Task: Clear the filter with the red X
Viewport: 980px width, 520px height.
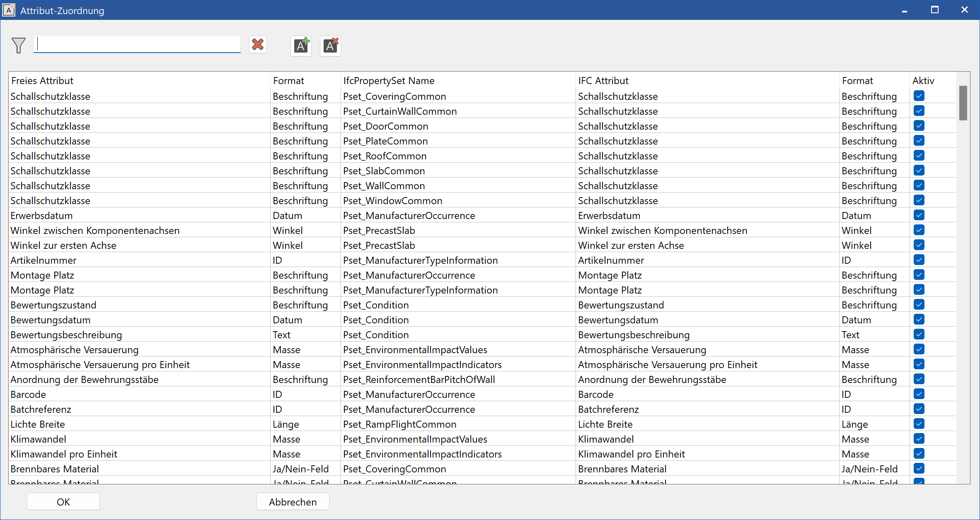Action: pyautogui.click(x=258, y=45)
